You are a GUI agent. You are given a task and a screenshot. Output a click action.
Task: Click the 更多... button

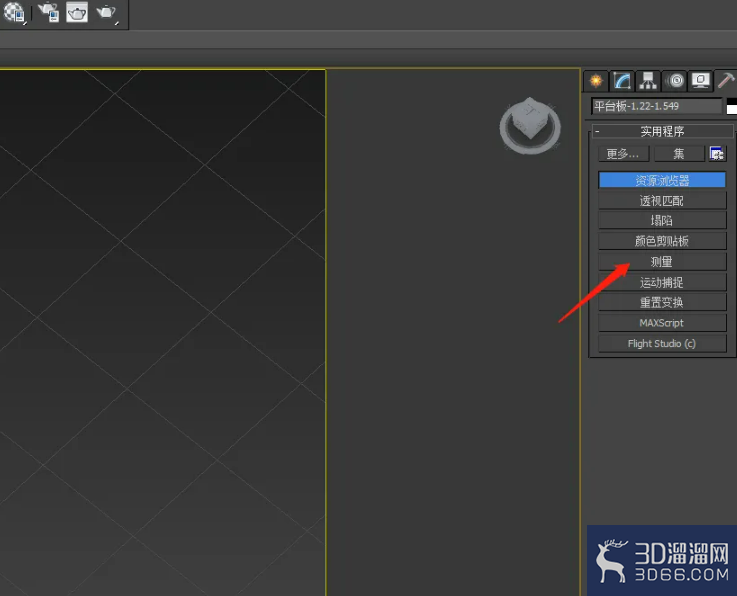point(623,154)
